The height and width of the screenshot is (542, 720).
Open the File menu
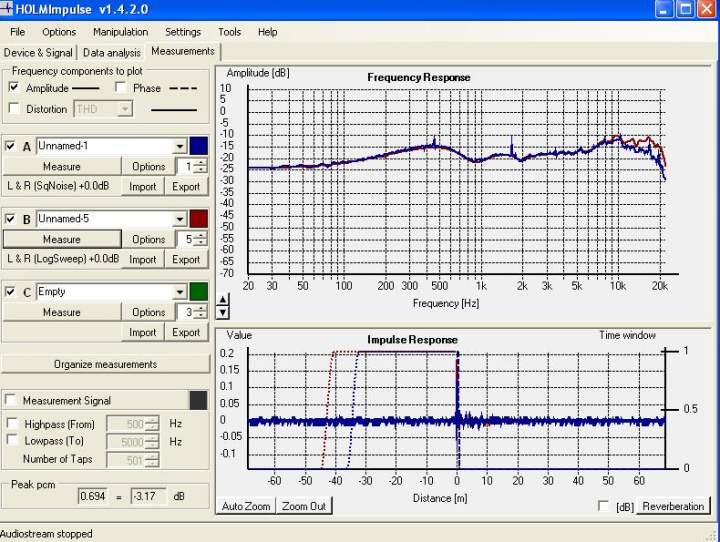click(x=17, y=32)
